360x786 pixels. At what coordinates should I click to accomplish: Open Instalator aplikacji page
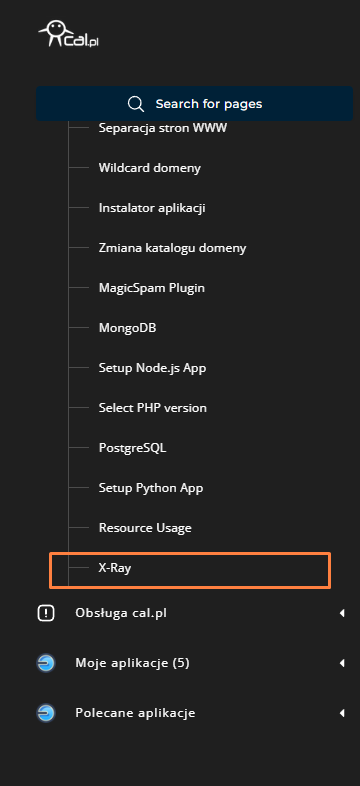pyautogui.click(x=152, y=208)
